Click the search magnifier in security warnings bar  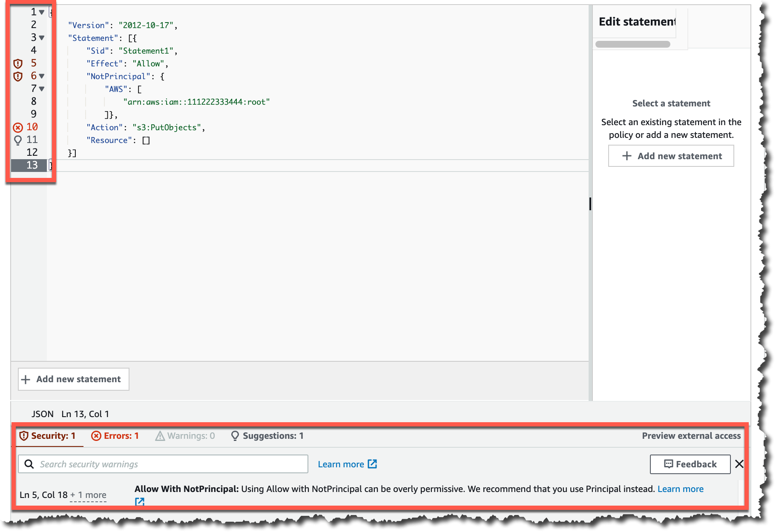pos(29,464)
